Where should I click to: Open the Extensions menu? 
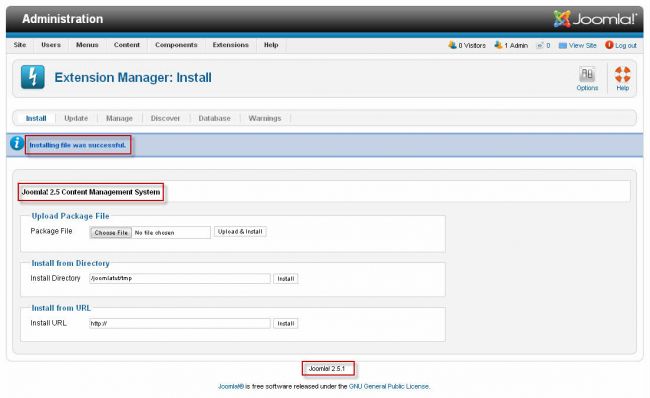point(230,45)
